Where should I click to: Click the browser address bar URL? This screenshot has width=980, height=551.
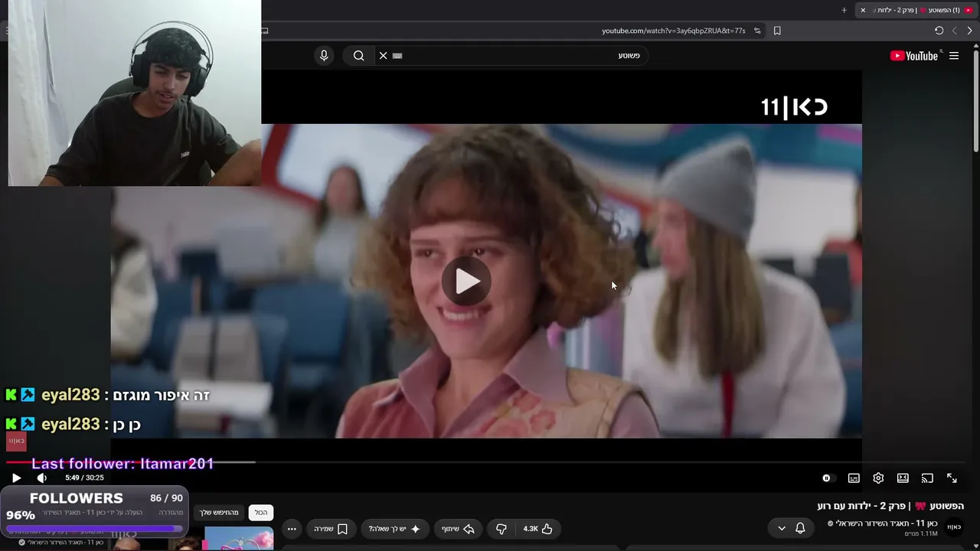pos(674,31)
